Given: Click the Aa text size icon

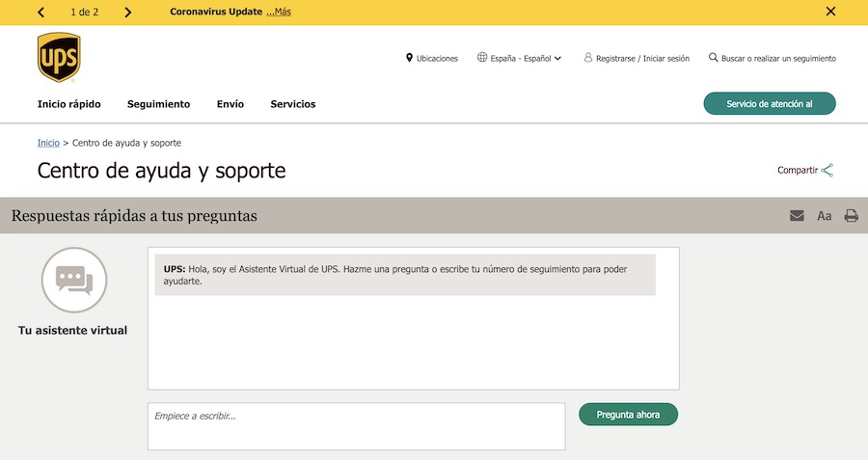Looking at the screenshot, I should point(824,216).
